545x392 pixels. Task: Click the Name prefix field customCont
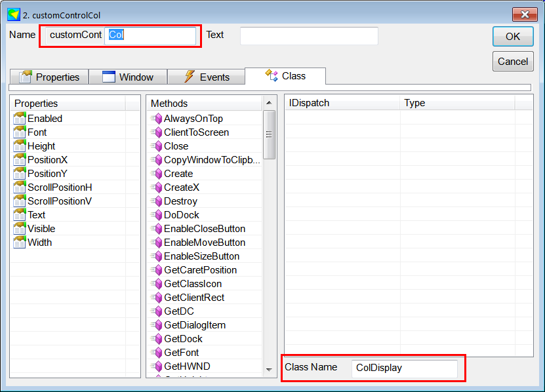[75, 35]
